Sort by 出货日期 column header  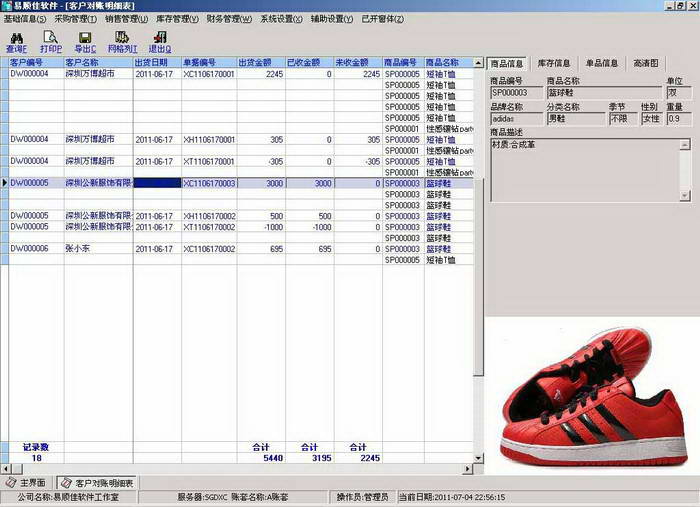157,62
